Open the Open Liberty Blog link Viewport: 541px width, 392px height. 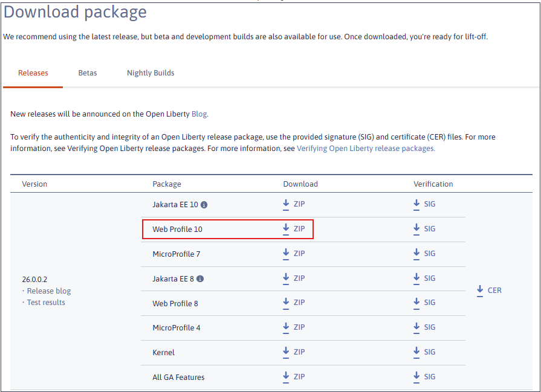pos(199,114)
